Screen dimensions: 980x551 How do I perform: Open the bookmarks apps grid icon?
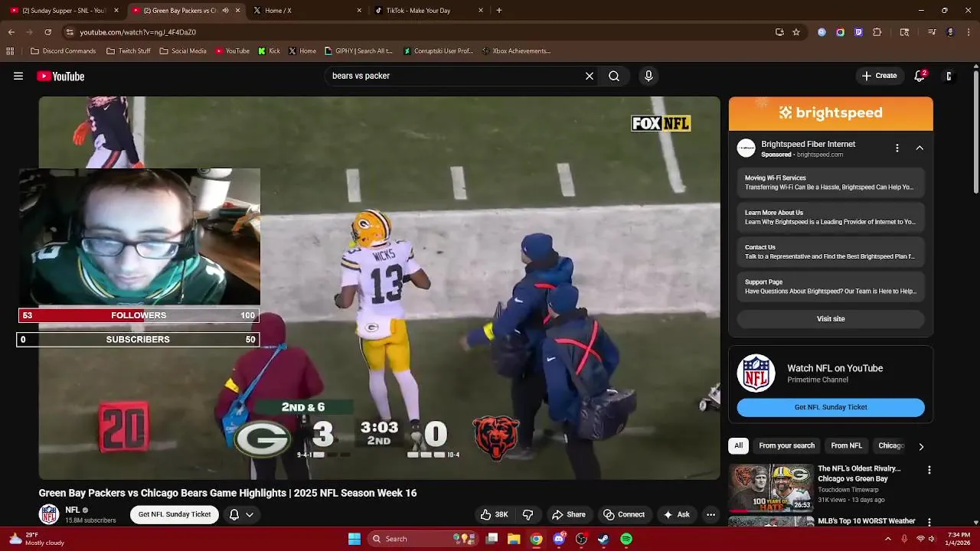tap(10, 51)
